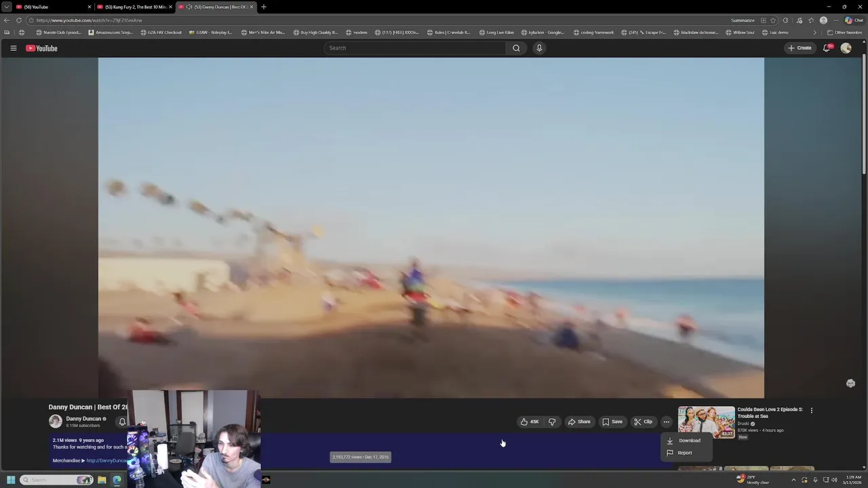Screen dimensions: 868x488
Task: Open Willow Soul bookmark
Action: coord(739,33)
